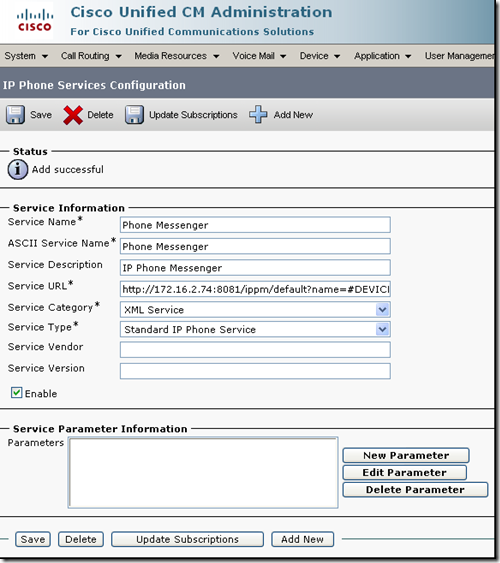The width and height of the screenshot is (500, 563).
Task: Click the Service Name input field
Action: coord(255,225)
